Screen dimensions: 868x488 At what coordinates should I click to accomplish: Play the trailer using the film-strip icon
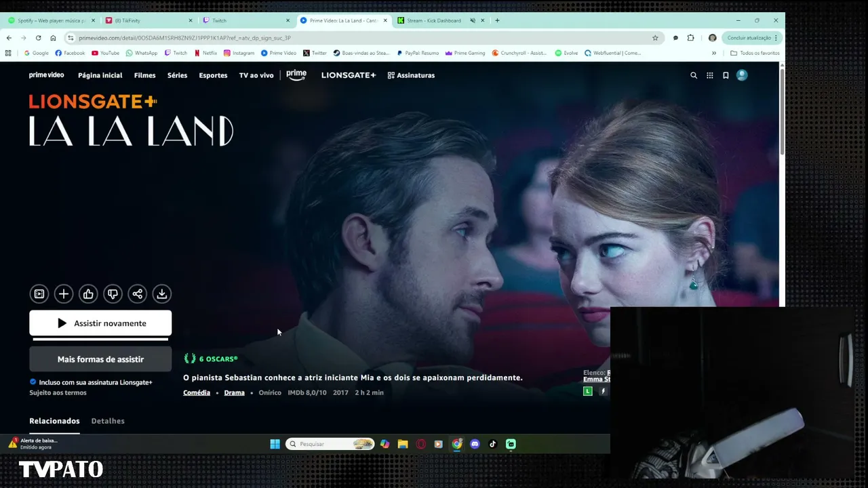click(x=39, y=293)
